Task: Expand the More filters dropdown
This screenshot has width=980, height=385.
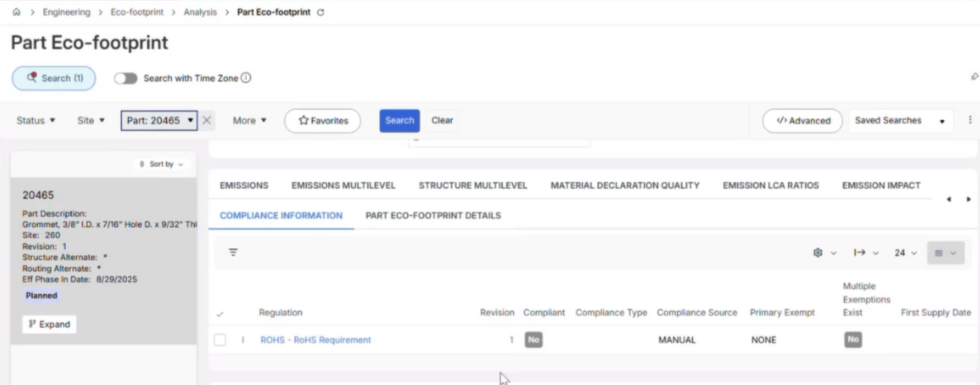Action: 250,121
